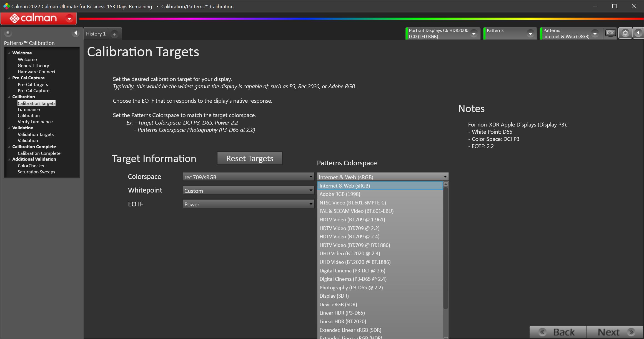Viewport: 644px width, 339px height.
Task: Collapse the Additional Validation tree section
Action: point(9,159)
